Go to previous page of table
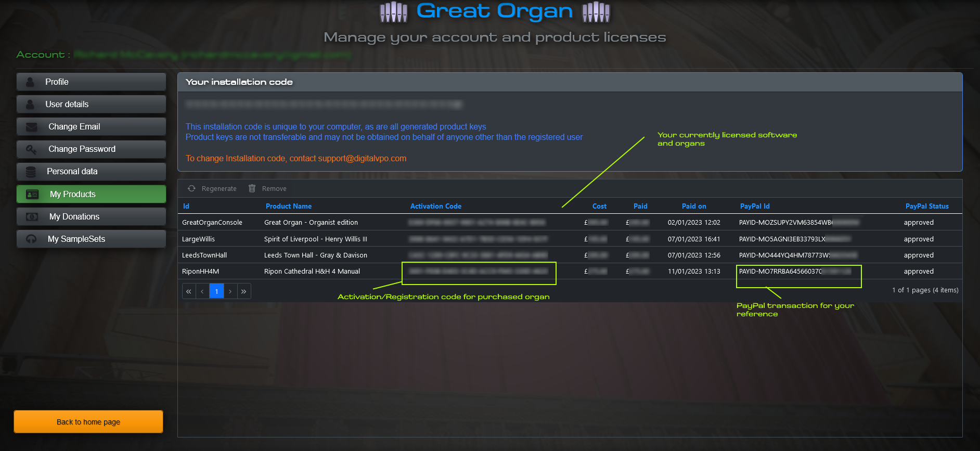 coord(202,291)
